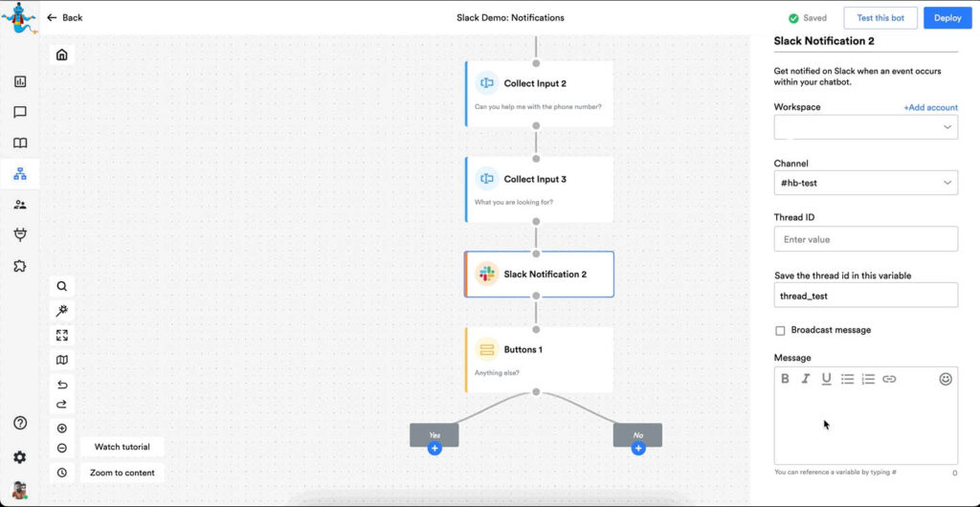Toggle italic formatting in Message editor

tap(806, 379)
